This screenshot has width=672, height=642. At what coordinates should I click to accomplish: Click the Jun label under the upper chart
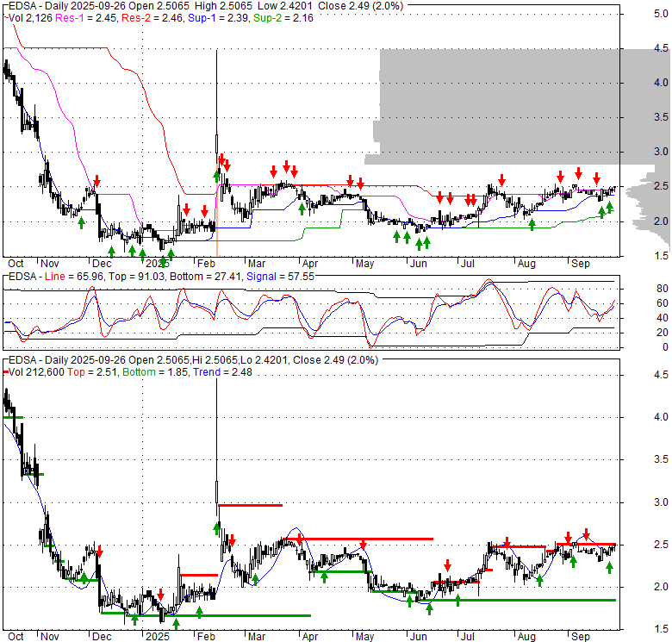[x=419, y=264]
